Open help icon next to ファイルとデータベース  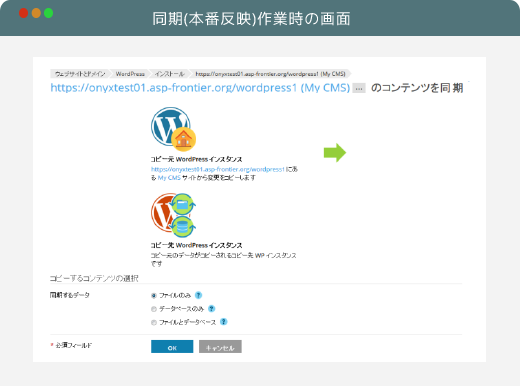tap(224, 322)
